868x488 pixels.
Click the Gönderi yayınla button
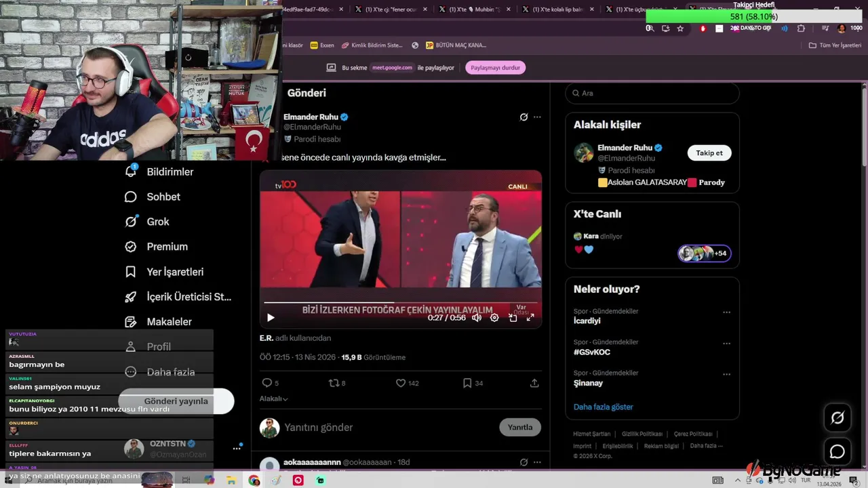coord(176,401)
